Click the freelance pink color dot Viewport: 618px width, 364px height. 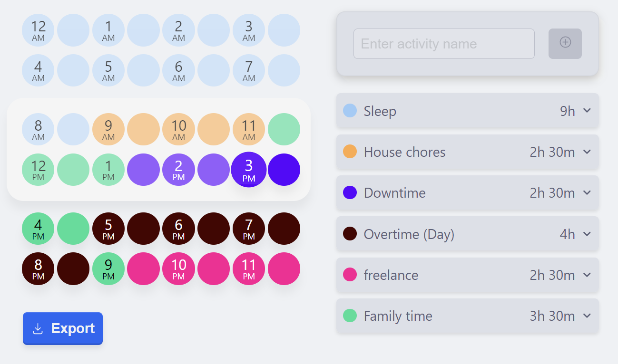[350, 275]
